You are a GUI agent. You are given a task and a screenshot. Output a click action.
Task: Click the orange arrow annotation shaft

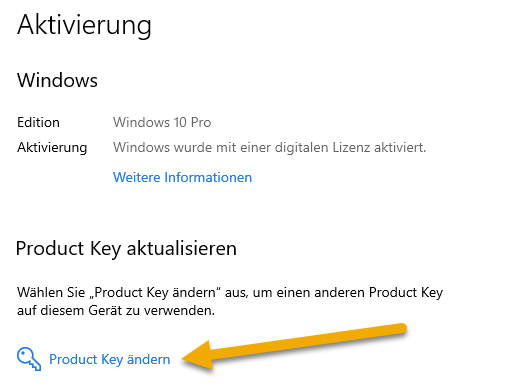307,342
